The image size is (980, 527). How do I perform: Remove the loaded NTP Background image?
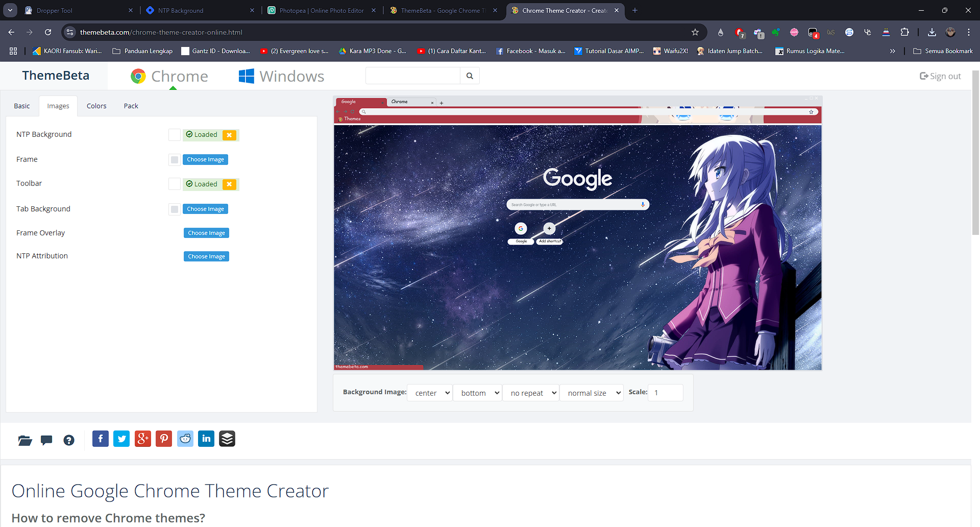coord(230,135)
